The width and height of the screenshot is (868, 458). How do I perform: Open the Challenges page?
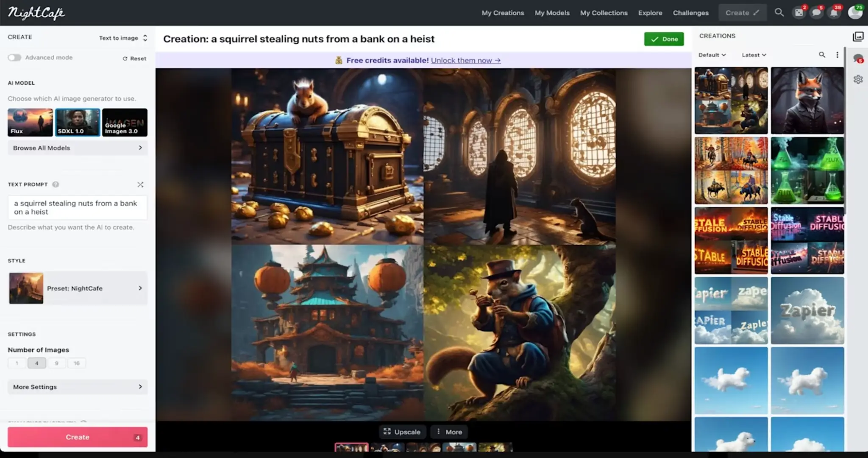pos(690,13)
